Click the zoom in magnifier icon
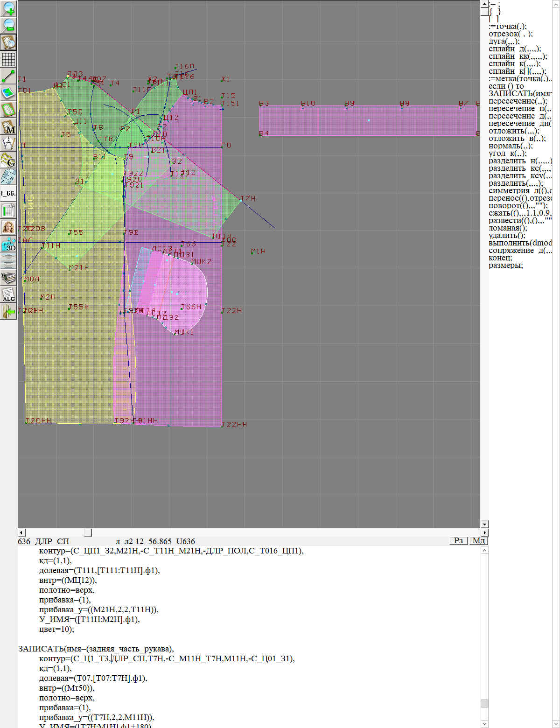 pos(9,8)
